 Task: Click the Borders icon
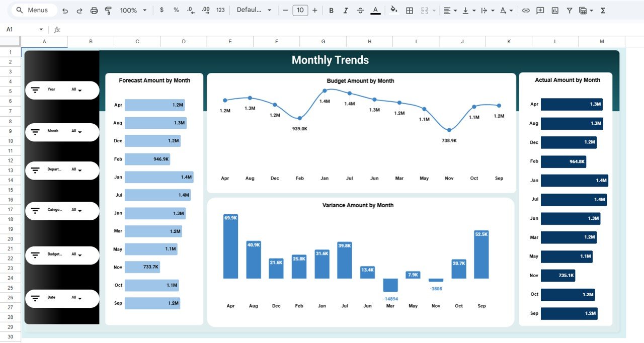click(x=410, y=11)
